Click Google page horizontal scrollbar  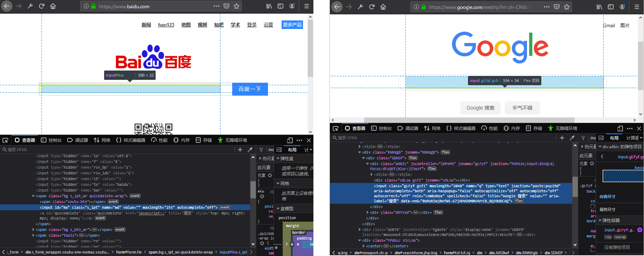469,120
